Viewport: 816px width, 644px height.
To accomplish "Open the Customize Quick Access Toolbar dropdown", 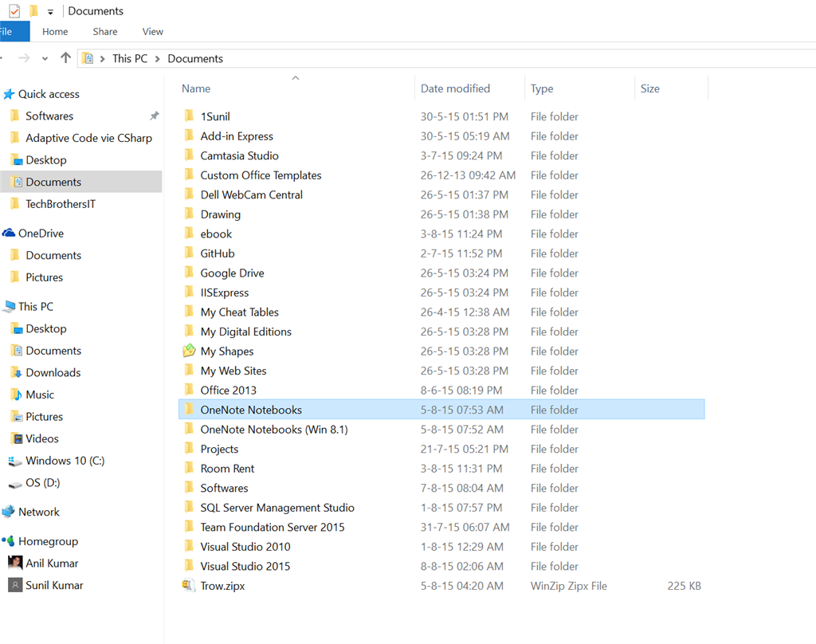I will coord(50,11).
